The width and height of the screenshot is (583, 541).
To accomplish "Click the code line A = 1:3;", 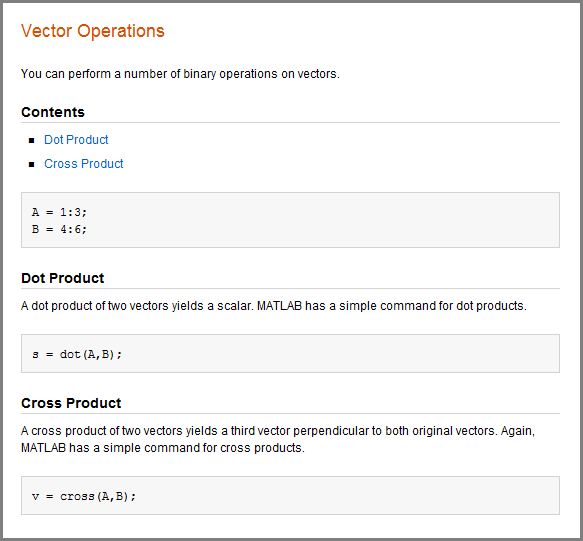I will coord(59,212).
